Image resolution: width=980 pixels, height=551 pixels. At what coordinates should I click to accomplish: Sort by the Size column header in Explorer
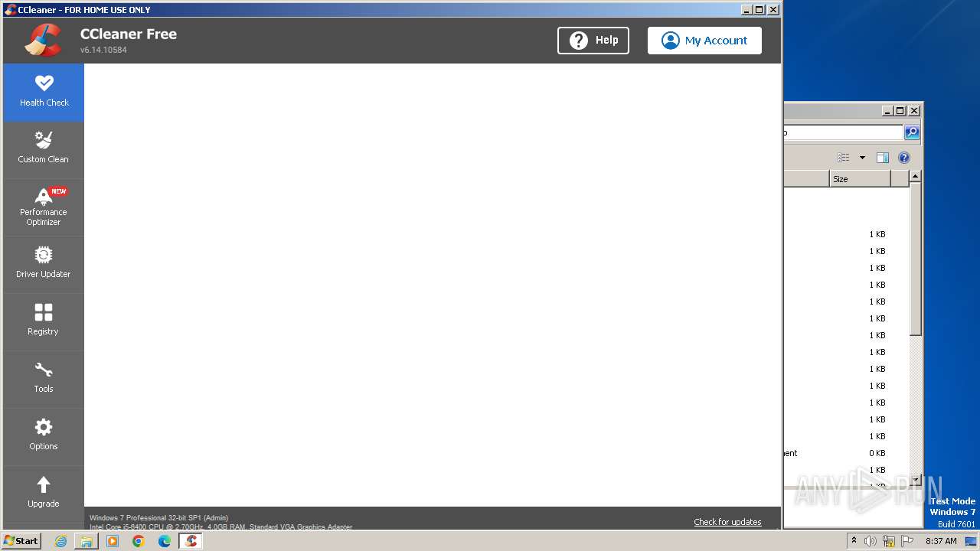[x=860, y=179]
